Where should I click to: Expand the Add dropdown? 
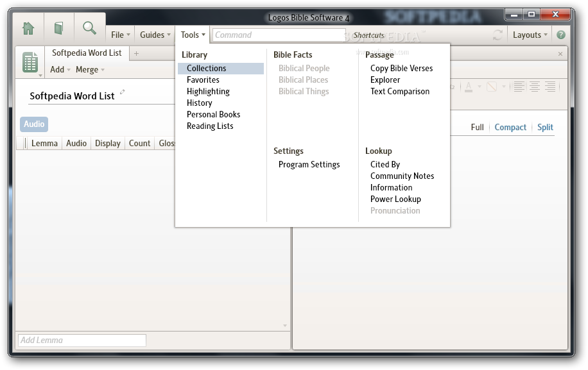click(60, 70)
